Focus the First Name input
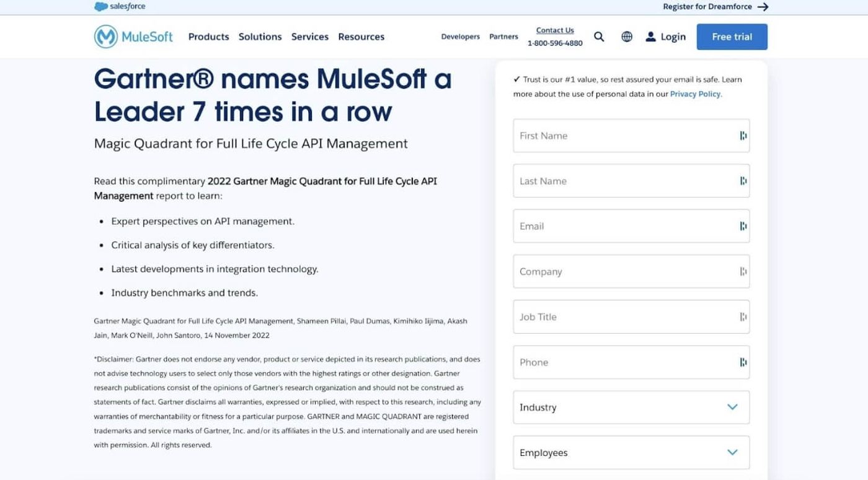 (x=631, y=136)
